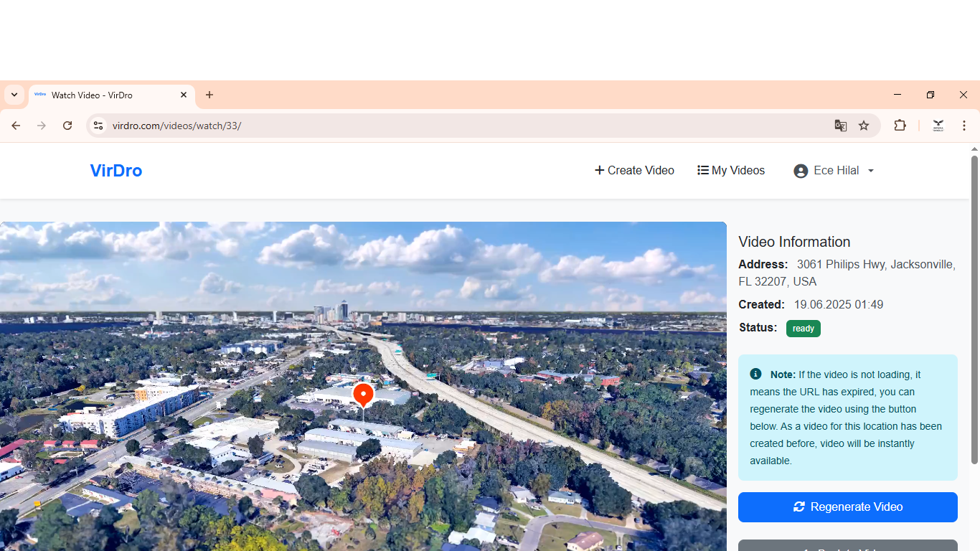Click the Regenerate Video button
This screenshot has height=551, width=980.
[x=848, y=507]
